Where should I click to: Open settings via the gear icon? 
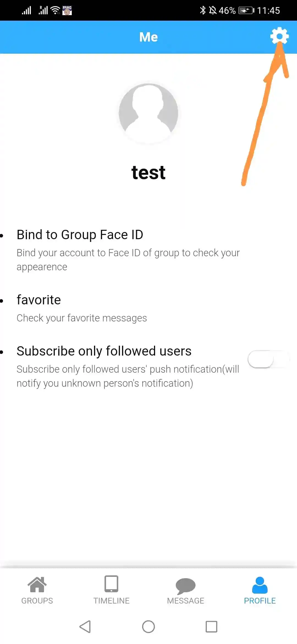pyautogui.click(x=279, y=36)
